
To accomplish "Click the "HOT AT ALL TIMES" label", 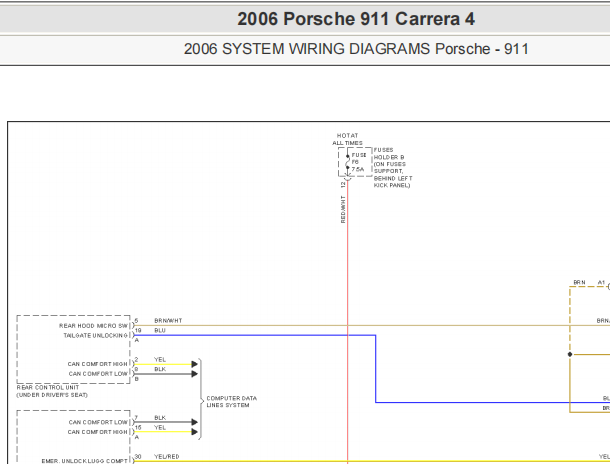I will tap(347, 139).
